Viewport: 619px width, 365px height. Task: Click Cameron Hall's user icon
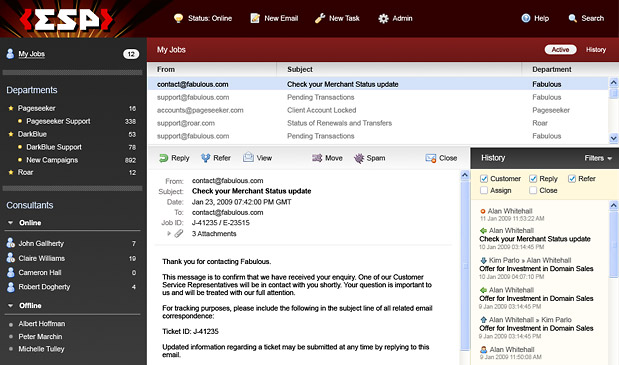pos(11,272)
